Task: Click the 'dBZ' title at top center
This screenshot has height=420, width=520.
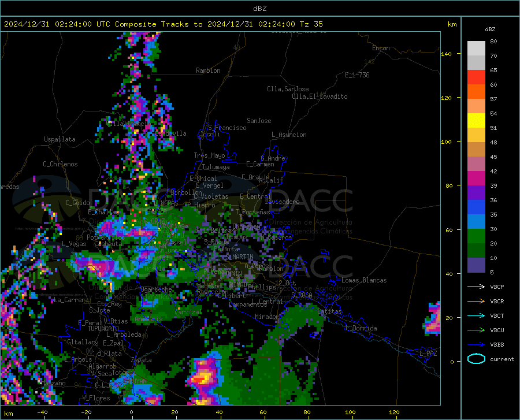Action: point(259,9)
